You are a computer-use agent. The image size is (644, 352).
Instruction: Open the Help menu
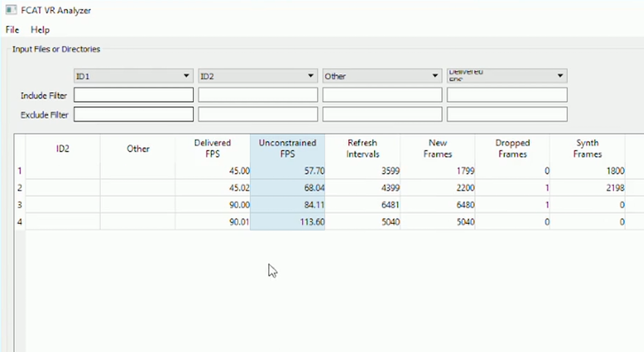click(40, 30)
